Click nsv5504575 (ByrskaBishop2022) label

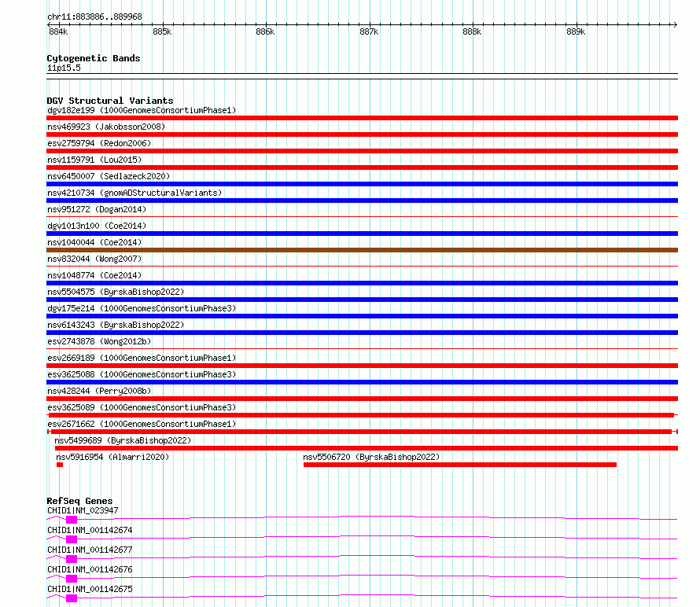(116, 292)
